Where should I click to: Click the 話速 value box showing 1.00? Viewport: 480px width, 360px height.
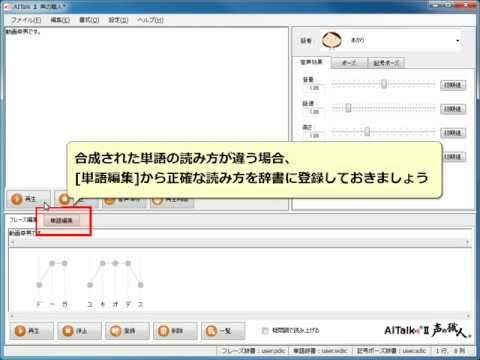pyautogui.click(x=314, y=112)
